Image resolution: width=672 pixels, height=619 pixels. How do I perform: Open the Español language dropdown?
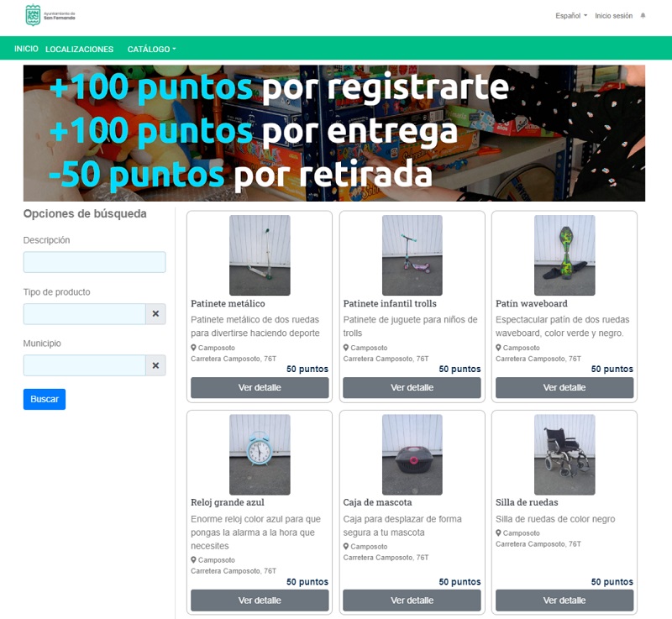[x=571, y=16]
